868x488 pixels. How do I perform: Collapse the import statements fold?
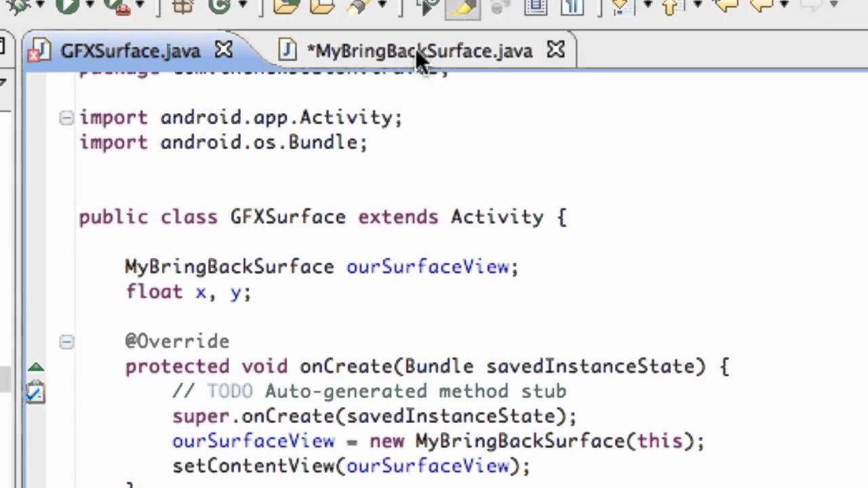(66, 118)
